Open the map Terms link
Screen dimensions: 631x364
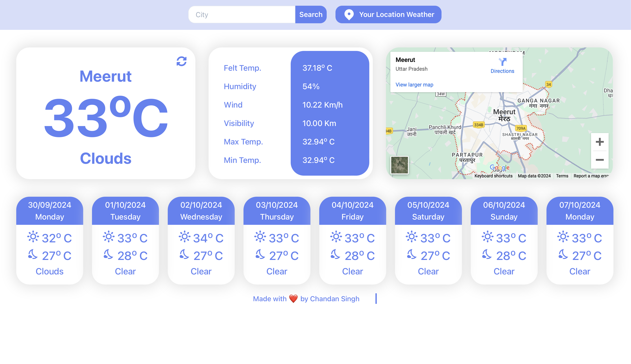coord(562,176)
